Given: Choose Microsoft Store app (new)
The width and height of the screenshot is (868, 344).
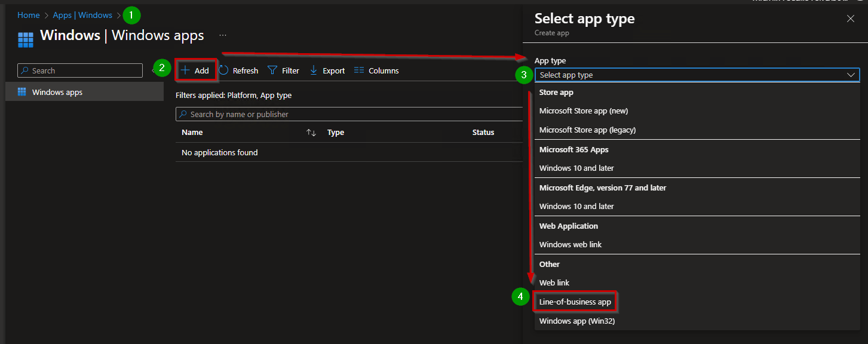Looking at the screenshot, I should coord(697,110).
